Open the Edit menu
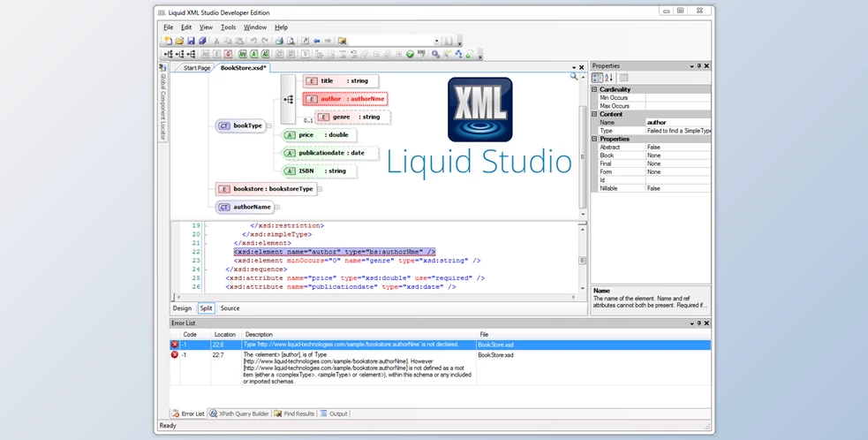This screenshot has width=868, height=440. 186,27
